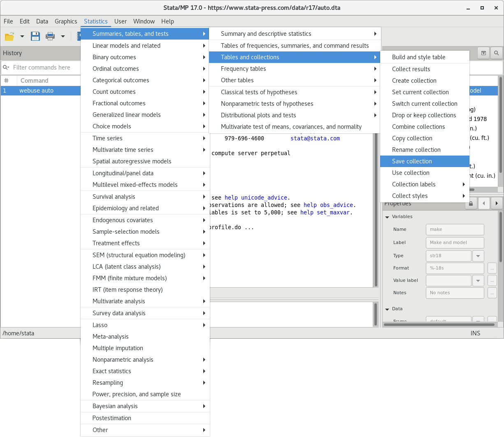Click the Properties previous variable arrow
This screenshot has height=437, width=504.
pyautogui.click(x=484, y=203)
